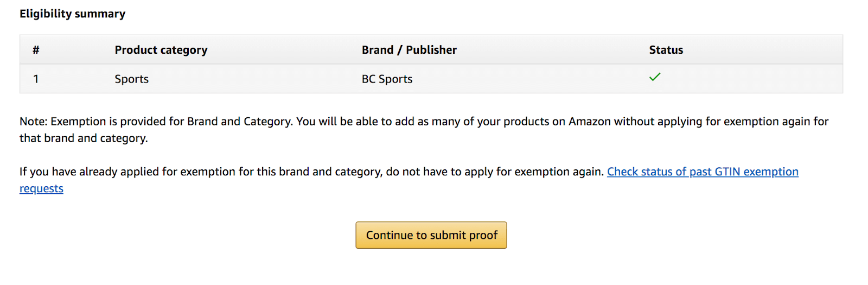Click the Product category column header
This screenshot has width=868, height=285.
(x=161, y=50)
